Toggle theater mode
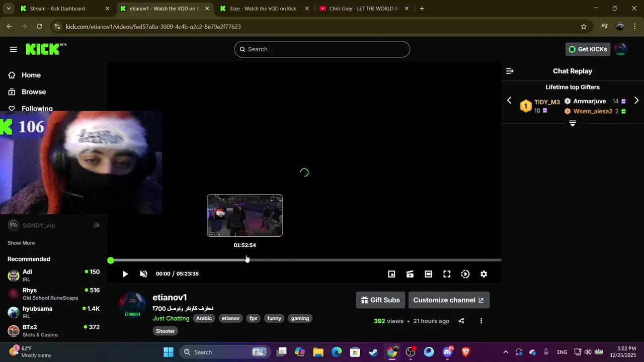 [428, 274]
